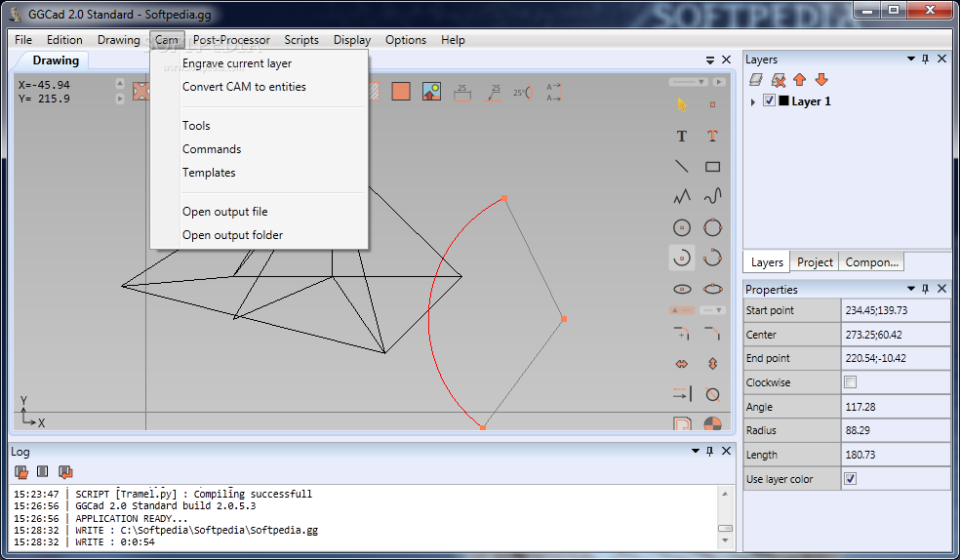Open the Drawing tab list dropdown
The height and width of the screenshot is (560, 960).
click(710, 60)
